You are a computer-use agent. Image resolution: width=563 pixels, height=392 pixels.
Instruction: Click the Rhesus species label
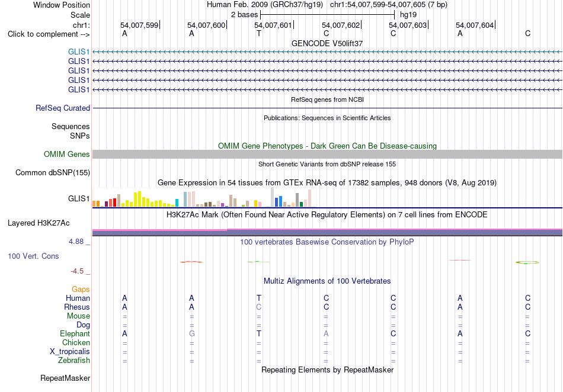(x=77, y=307)
